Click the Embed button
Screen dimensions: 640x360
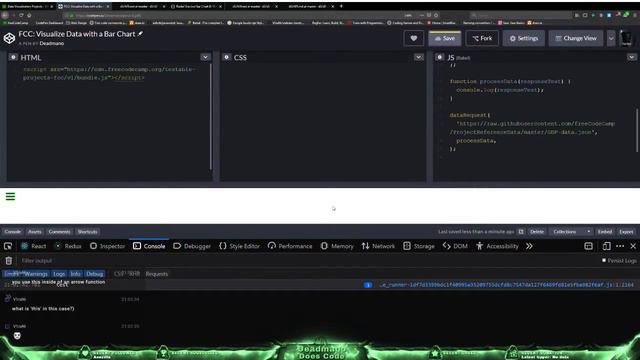[x=604, y=232]
